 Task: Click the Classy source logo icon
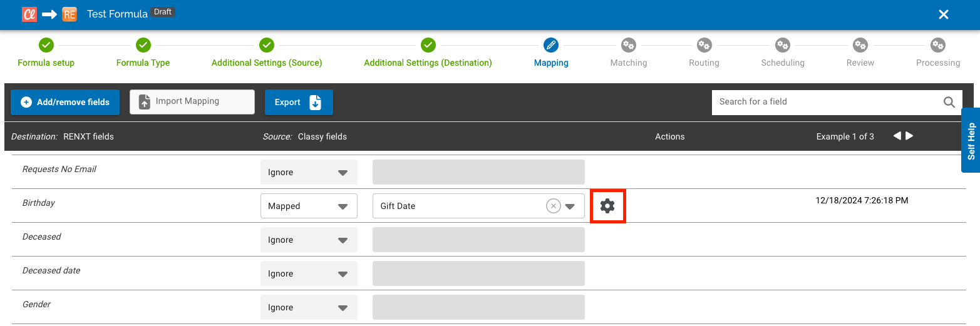[29, 14]
